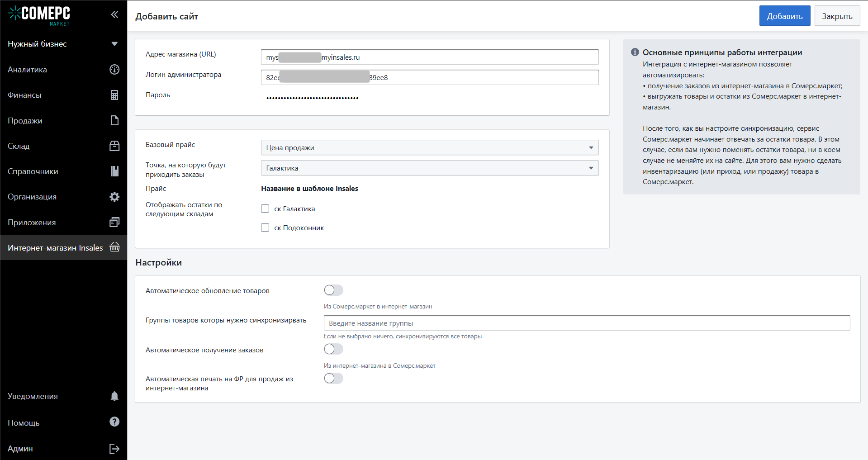Open the Справочники menu section

point(63,171)
